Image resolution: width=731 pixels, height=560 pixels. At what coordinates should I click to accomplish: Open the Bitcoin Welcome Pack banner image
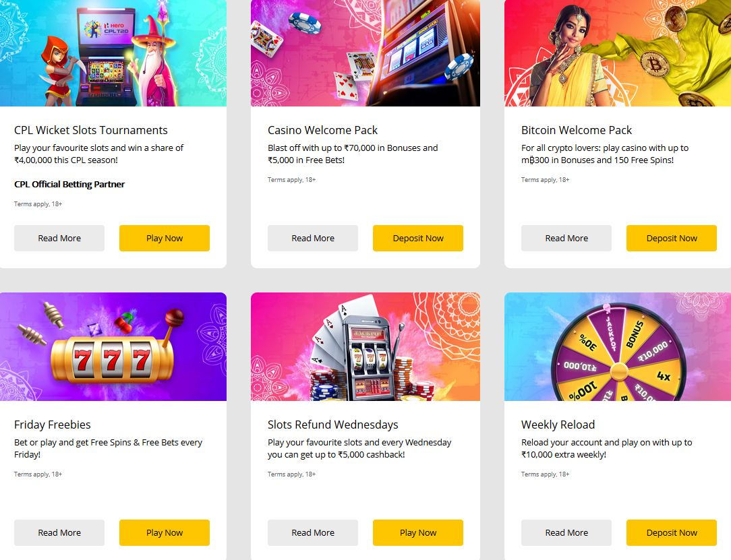(618, 53)
